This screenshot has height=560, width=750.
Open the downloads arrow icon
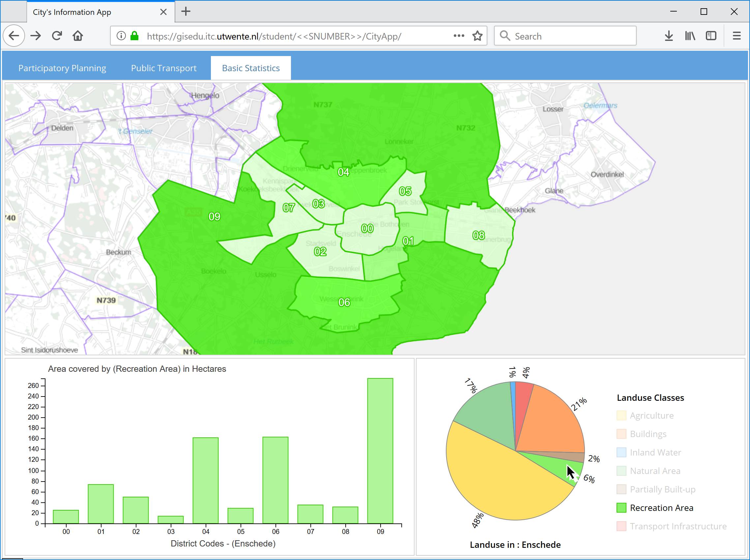click(668, 36)
